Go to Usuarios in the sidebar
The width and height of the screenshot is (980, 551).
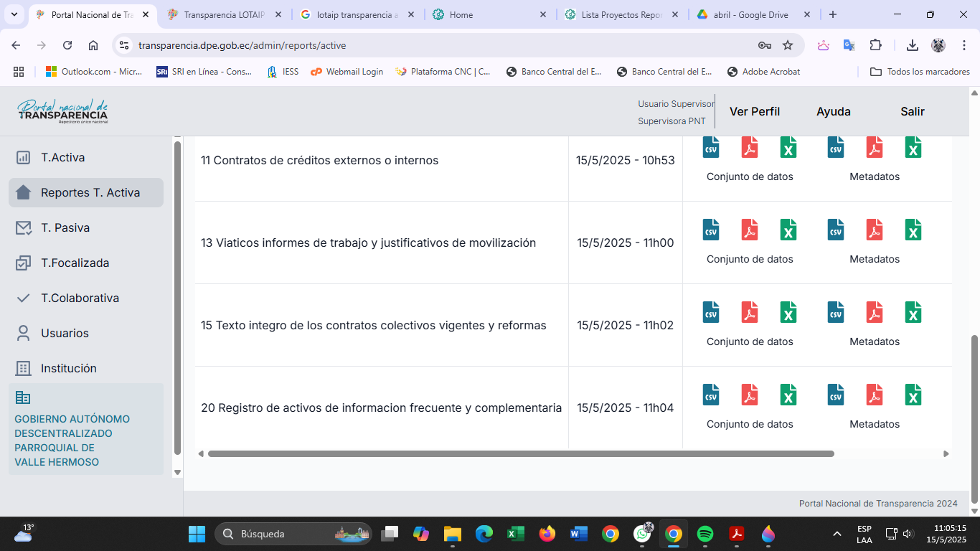click(x=65, y=333)
